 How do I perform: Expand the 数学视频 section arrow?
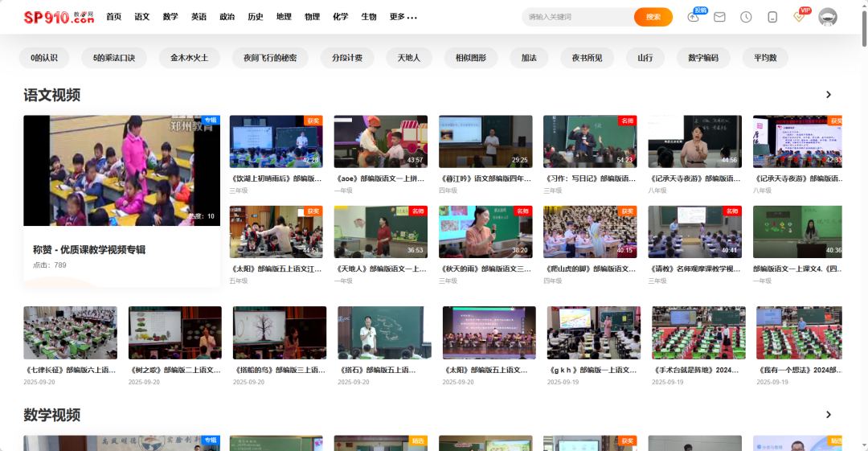[829, 415]
